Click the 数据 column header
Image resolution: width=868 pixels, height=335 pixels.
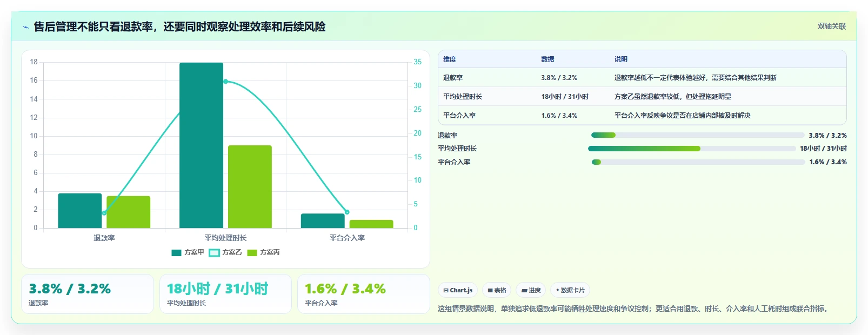[x=547, y=59]
